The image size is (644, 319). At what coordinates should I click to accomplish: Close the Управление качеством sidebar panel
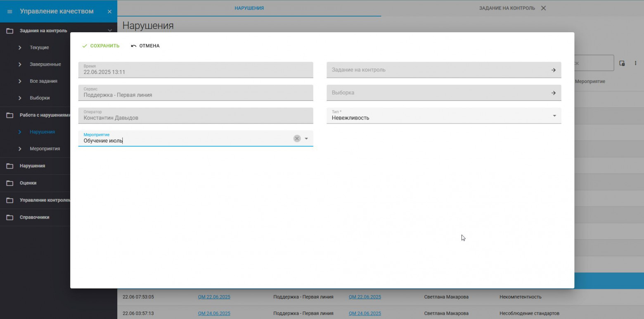[109, 12]
